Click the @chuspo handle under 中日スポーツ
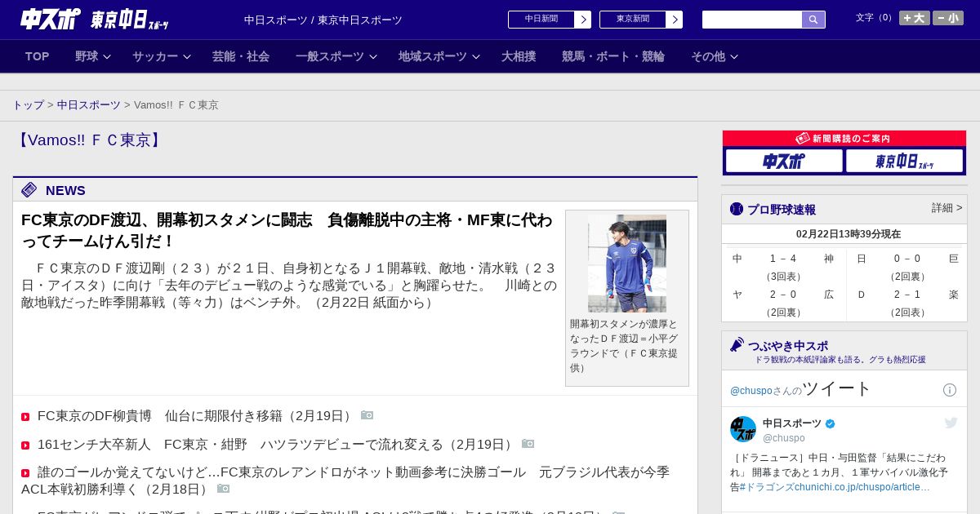The width and height of the screenshot is (980, 514). coord(784,438)
